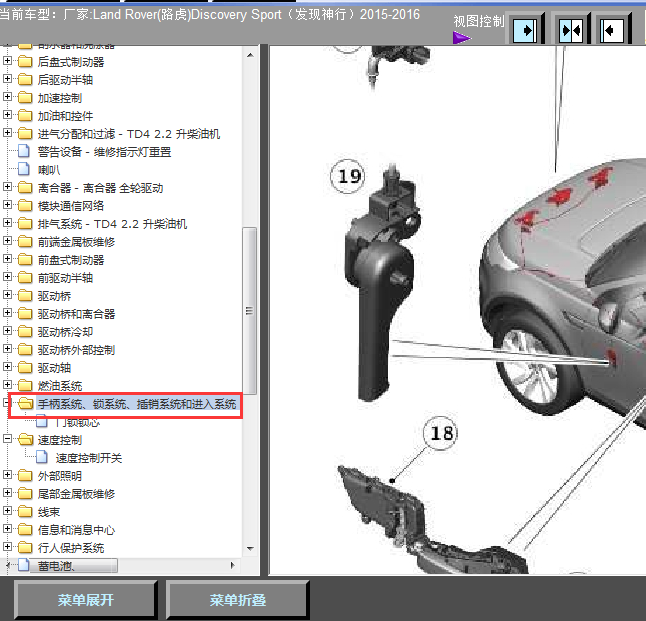The width and height of the screenshot is (646, 621).
Task: Click the 菜单折叠 button
Action: coord(238,599)
